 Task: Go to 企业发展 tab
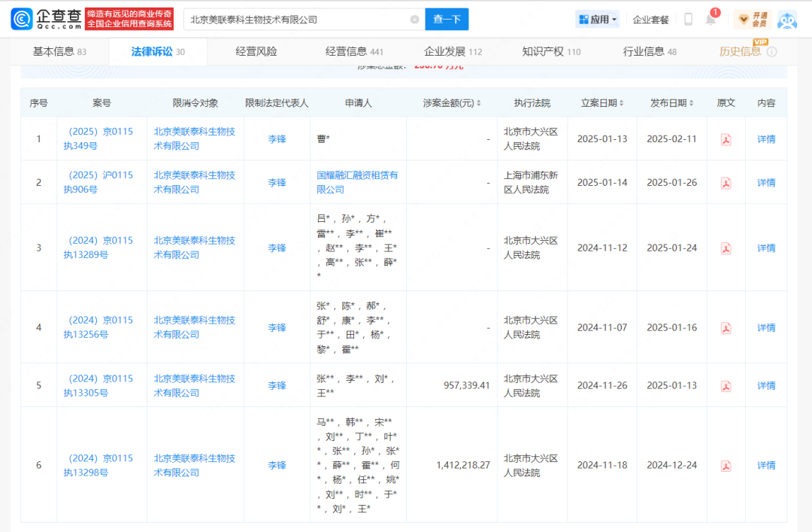[x=453, y=52]
